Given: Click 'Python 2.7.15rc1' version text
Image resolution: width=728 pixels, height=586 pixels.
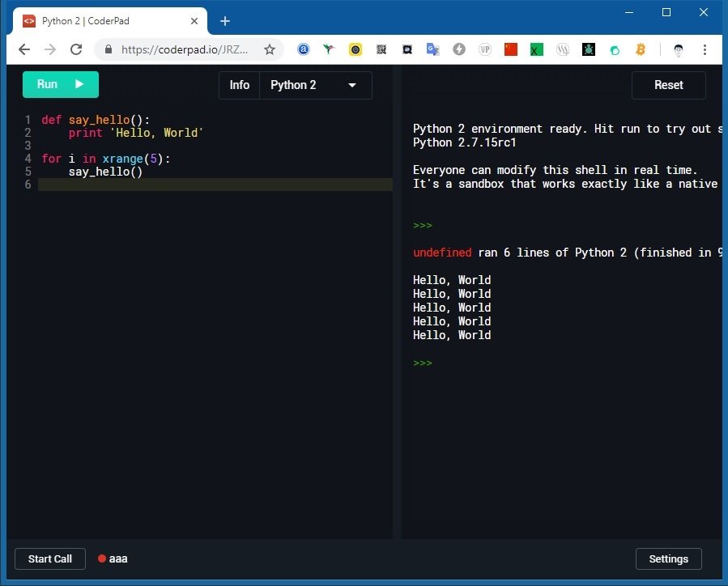Looking at the screenshot, I should point(464,142).
